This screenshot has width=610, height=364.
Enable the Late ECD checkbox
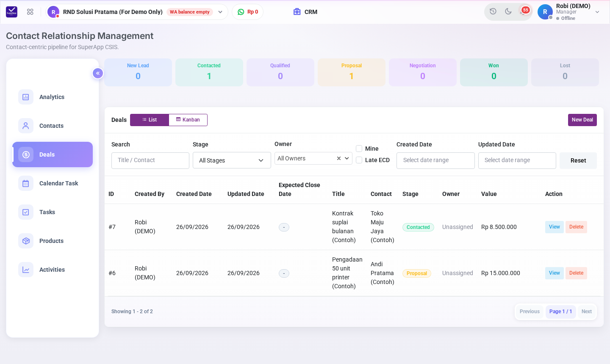pyautogui.click(x=359, y=160)
